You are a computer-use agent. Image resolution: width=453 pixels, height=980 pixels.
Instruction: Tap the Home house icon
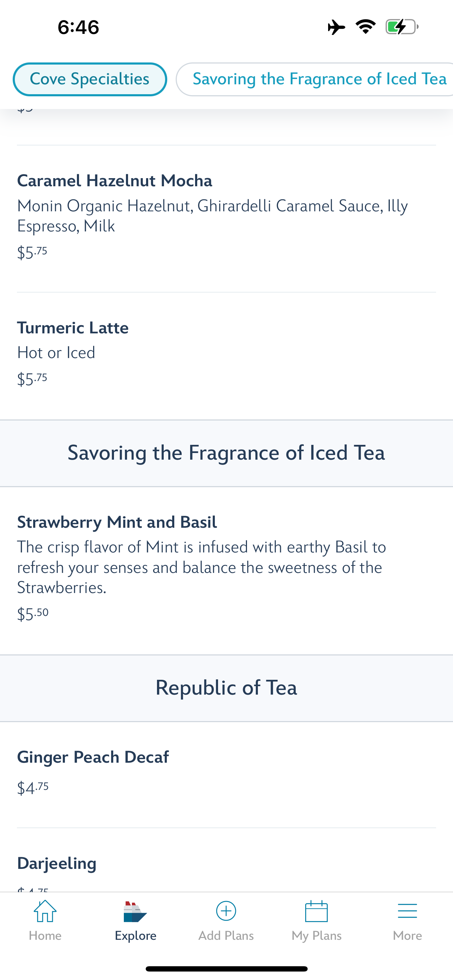click(x=45, y=911)
